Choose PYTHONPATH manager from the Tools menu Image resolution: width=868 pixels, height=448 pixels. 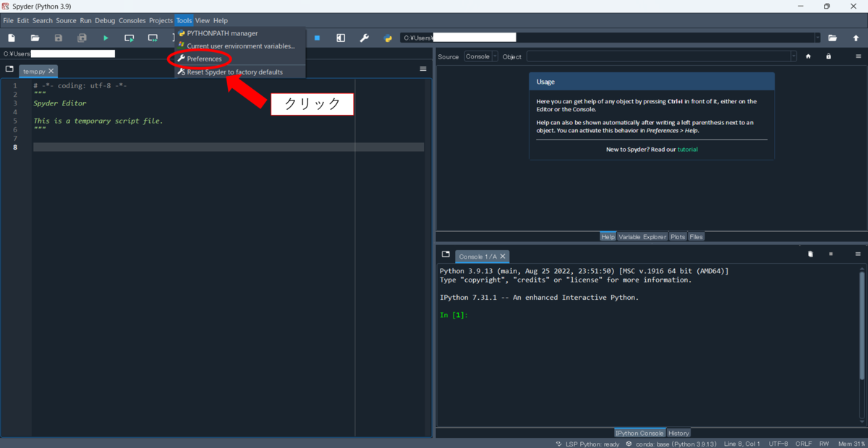pos(240,33)
